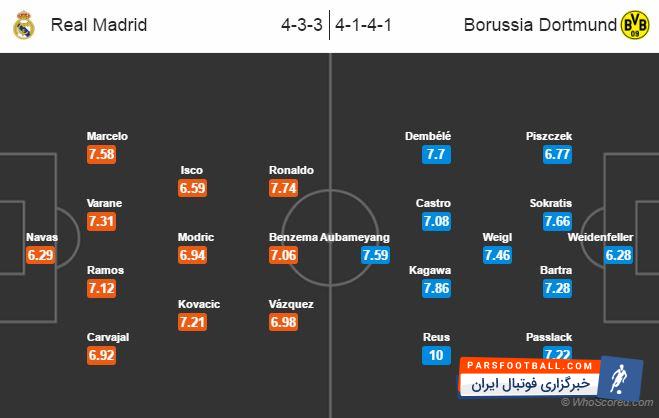This screenshot has width=659, height=418.
Task: Select player name Aubameyang
Action: pyautogui.click(x=355, y=237)
